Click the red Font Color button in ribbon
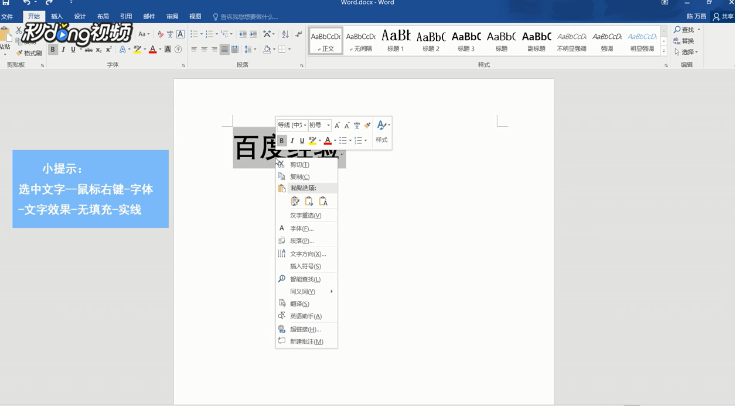735x406 pixels. tap(152, 49)
